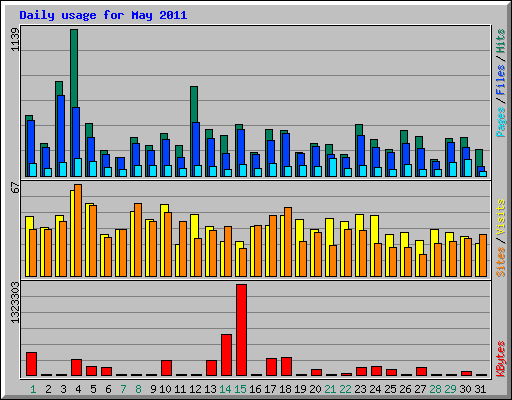This screenshot has height=400, width=512.
Task: Click the red KBytes bar for day 1
Action: (31, 364)
